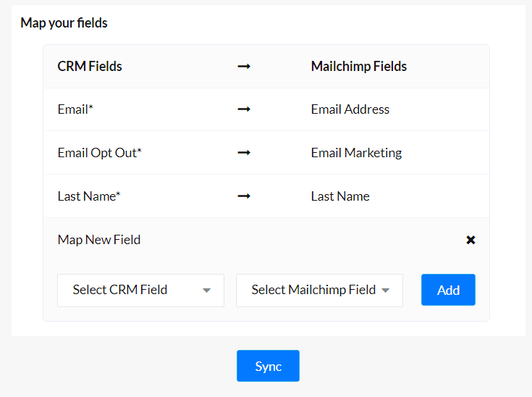532x397 pixels.
Task: Click the arrow icon in the header row
Action: coord(244,67)
